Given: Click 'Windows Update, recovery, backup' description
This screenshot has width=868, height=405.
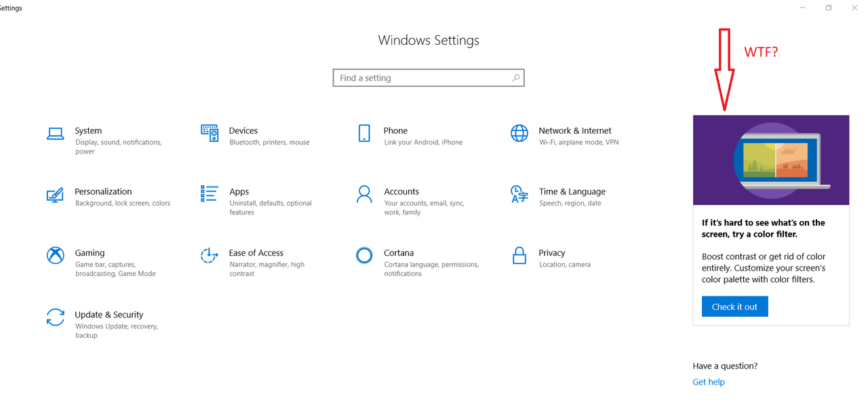Looking at the screenshot, I should coord(117,331).
